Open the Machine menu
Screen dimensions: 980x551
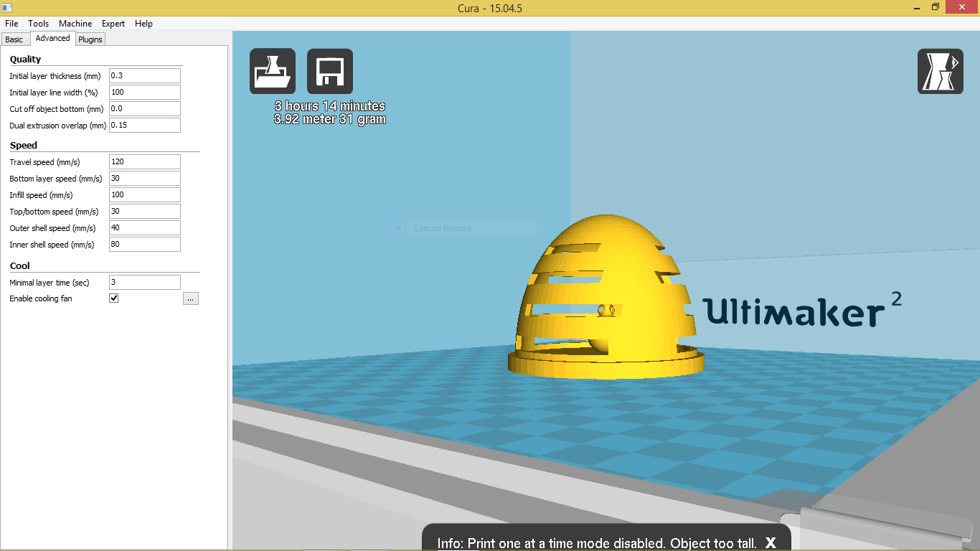tap(75, 24)
